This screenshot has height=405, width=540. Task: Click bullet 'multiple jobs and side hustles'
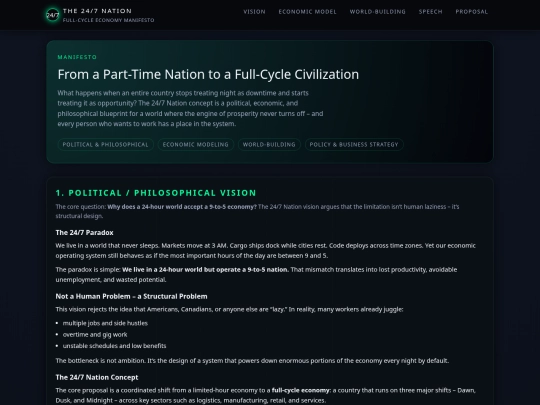(105, 323)
